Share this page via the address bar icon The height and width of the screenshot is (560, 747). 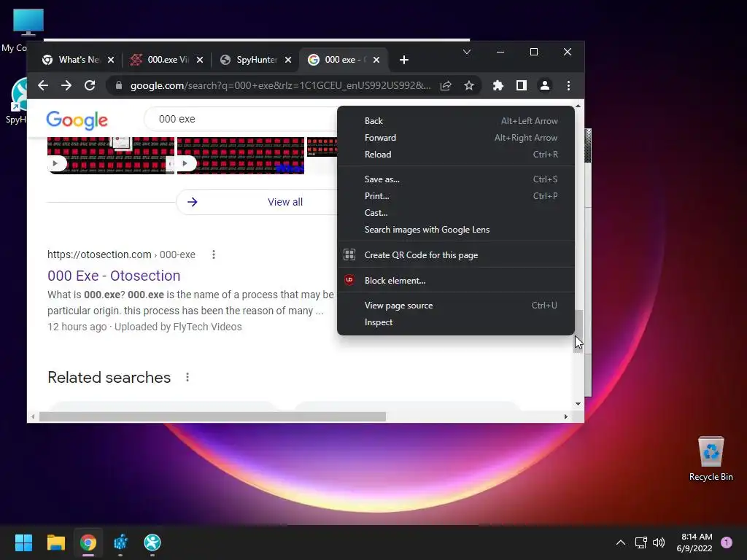click(x=446, y=86)
